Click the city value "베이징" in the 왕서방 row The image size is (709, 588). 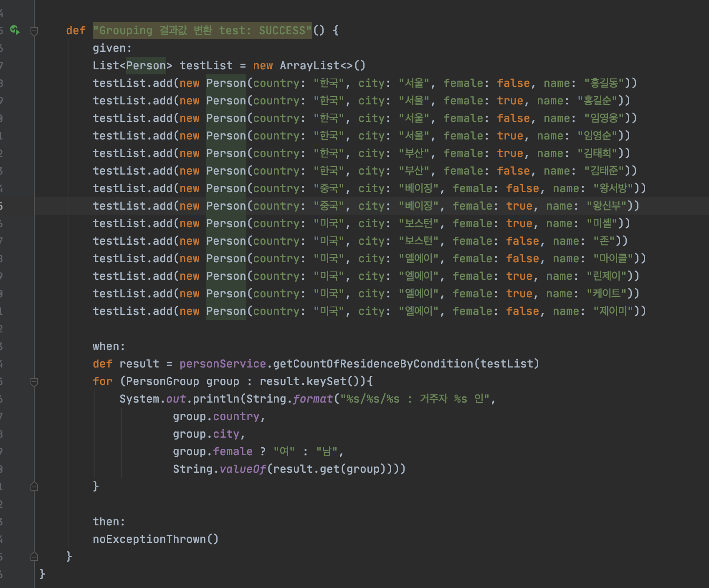coord(419,188)
